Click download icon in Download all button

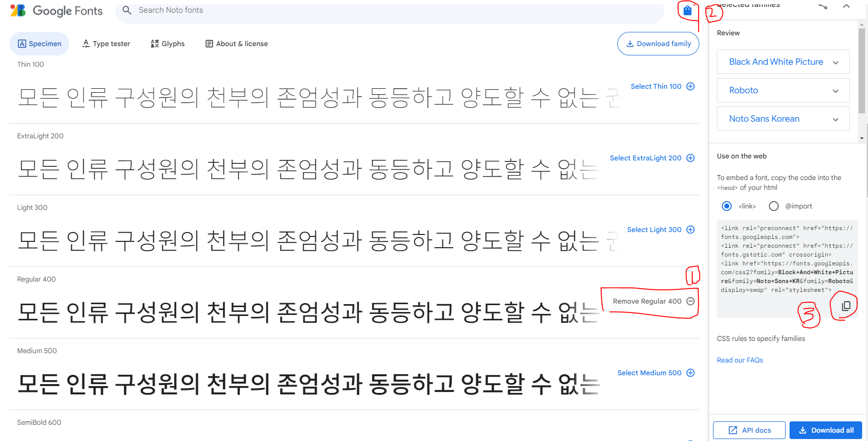pyautogui.click(x=803, y=430)
